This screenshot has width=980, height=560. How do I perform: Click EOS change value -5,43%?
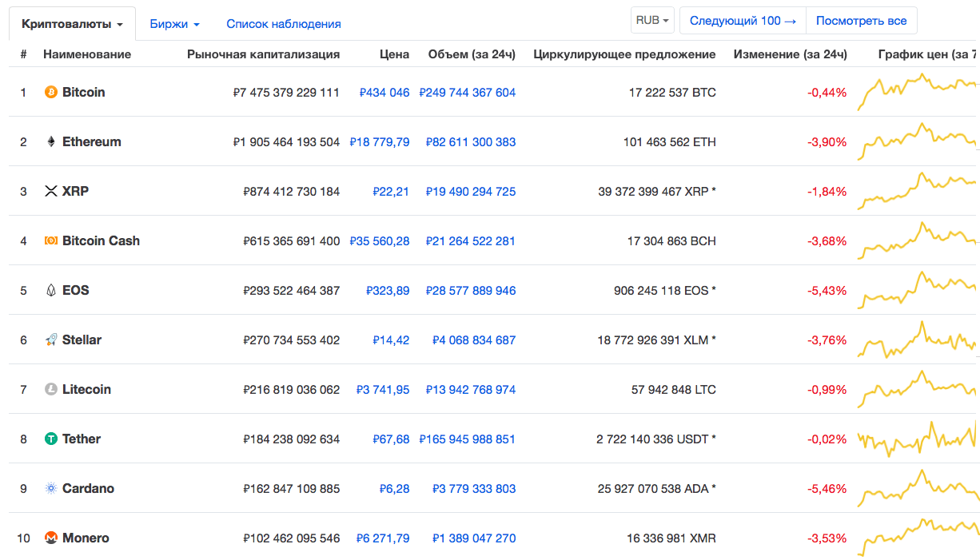[827, 291]
